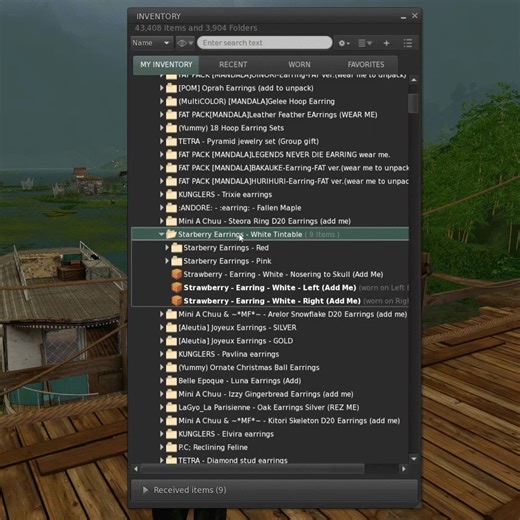The width and height of the screenshot is (520, 520).
Task: Select 'Belle Epoque - Luna Earrings (Add)' text
Action: click(x=240, y=381)
